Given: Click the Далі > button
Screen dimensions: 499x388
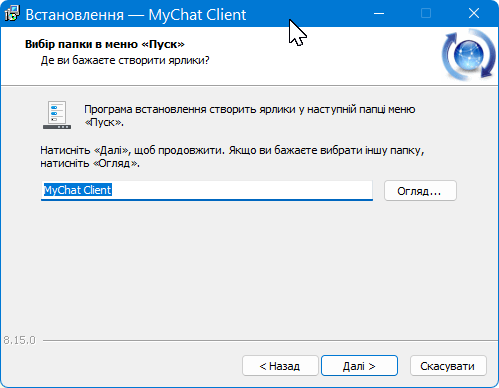Looking at the screenshot, I should tap(359, 366).
